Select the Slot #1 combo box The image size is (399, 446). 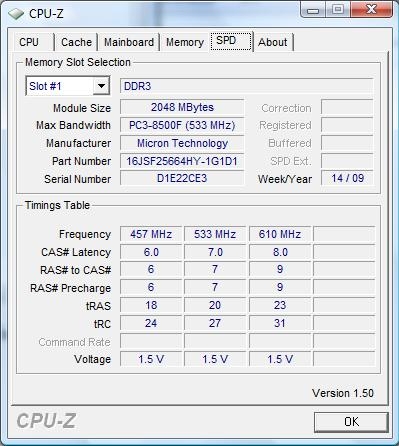click(x=68, y=86)
